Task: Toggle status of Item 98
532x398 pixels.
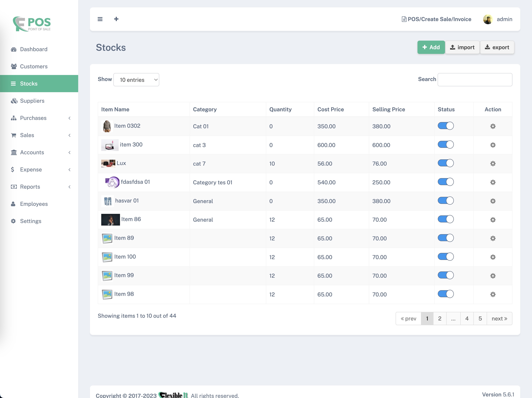Action: [445, 294]
